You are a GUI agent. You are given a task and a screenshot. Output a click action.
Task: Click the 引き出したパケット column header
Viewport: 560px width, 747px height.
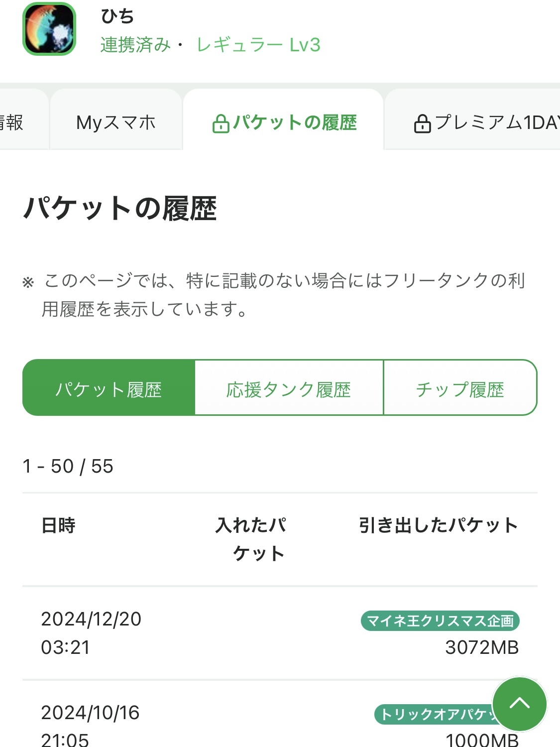click(x=438, y=525)
